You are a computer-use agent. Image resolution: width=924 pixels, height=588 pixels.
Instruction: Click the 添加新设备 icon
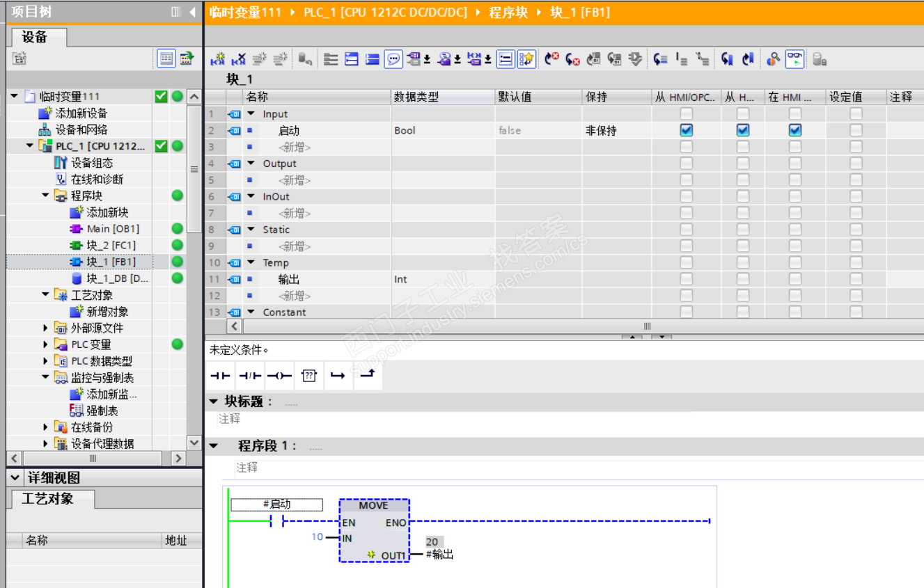[45, 113]
